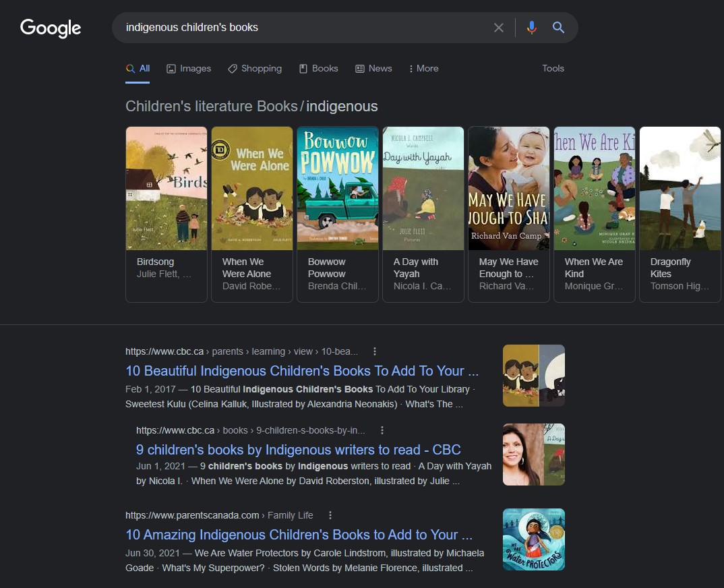
Task: Open the We Are Water Protectors thumbnail
Action: [534, 539]
